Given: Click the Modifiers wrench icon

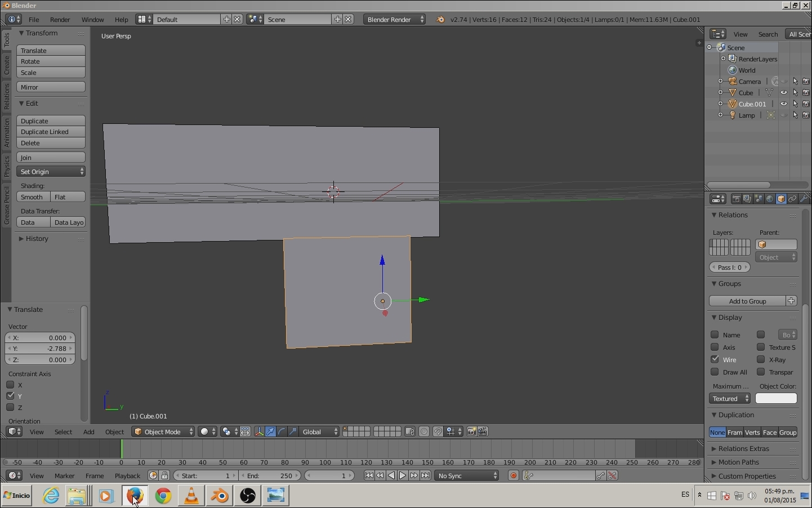Looking at the screenshot, I should coord(804,199).
